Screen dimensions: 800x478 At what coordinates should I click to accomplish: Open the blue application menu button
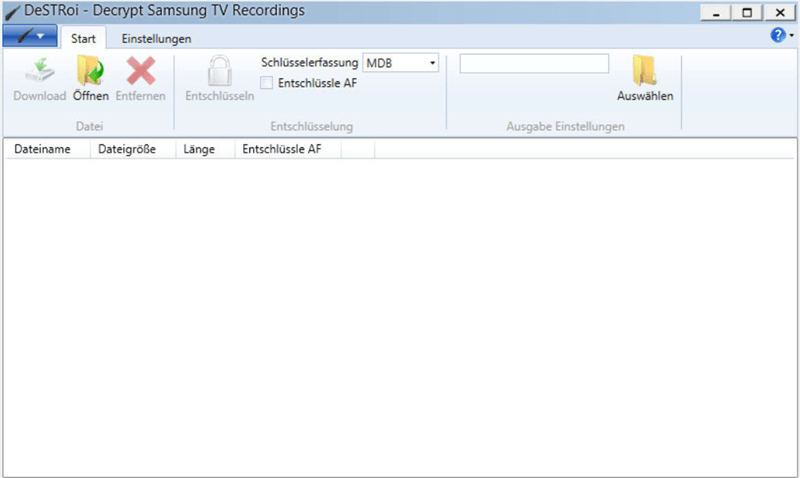point(30,36)
